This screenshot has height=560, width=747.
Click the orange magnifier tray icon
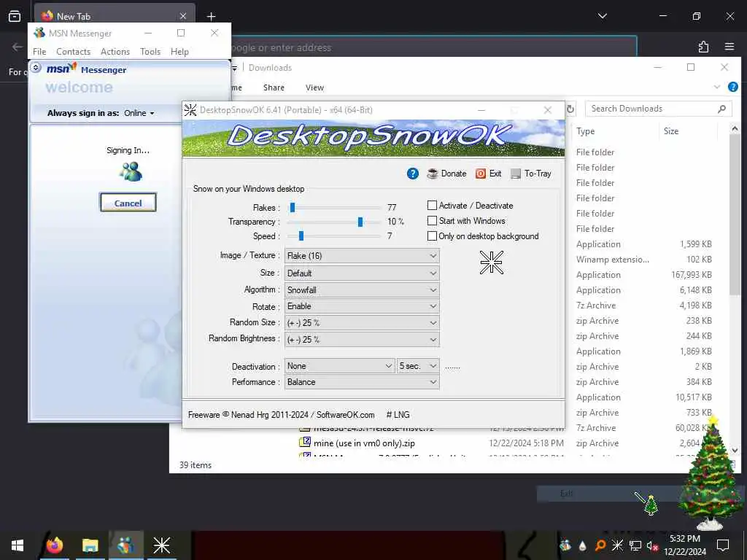tap(600, 545)
